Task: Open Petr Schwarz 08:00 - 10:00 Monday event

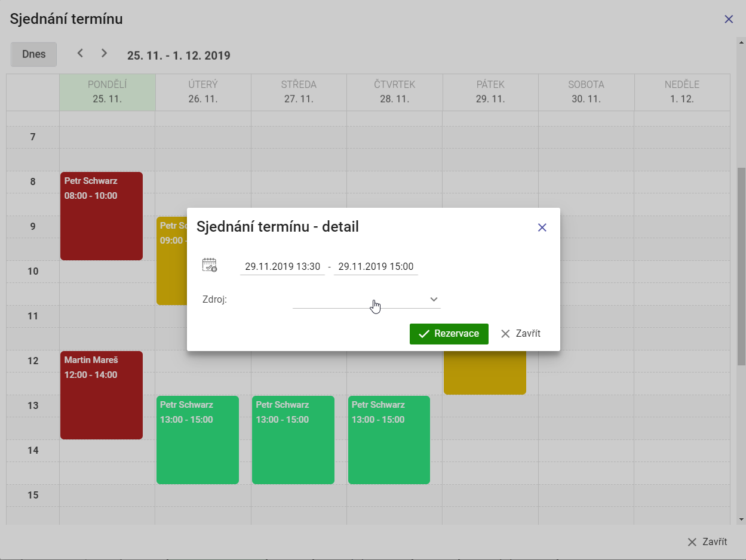Action: pyautogui.click(x=102, y=216)
